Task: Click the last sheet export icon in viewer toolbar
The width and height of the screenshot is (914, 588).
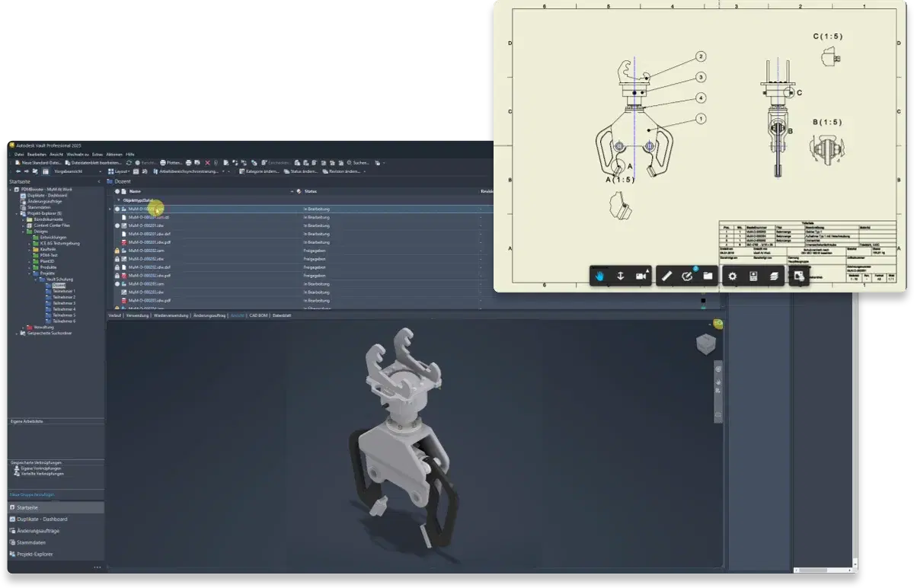Action: tap(798, 276)
